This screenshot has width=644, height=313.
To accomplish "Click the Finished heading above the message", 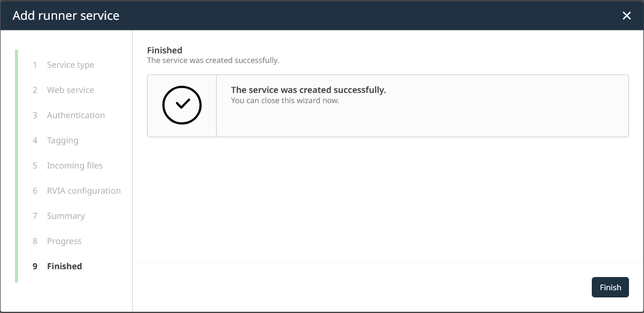I will [164, 50].
